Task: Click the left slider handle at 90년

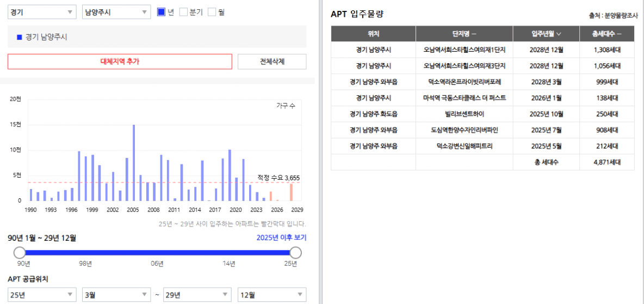Action: click(x=20, y=252)
